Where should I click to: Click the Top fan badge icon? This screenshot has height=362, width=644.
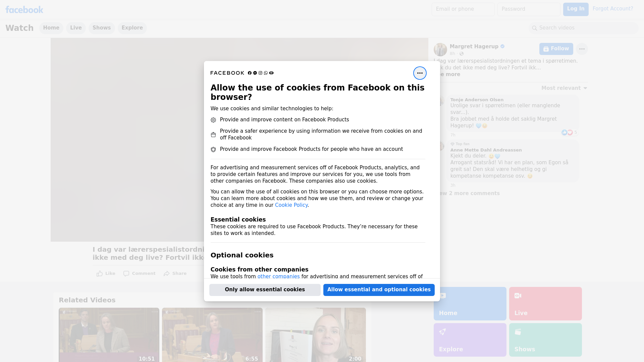pos(452,144)
